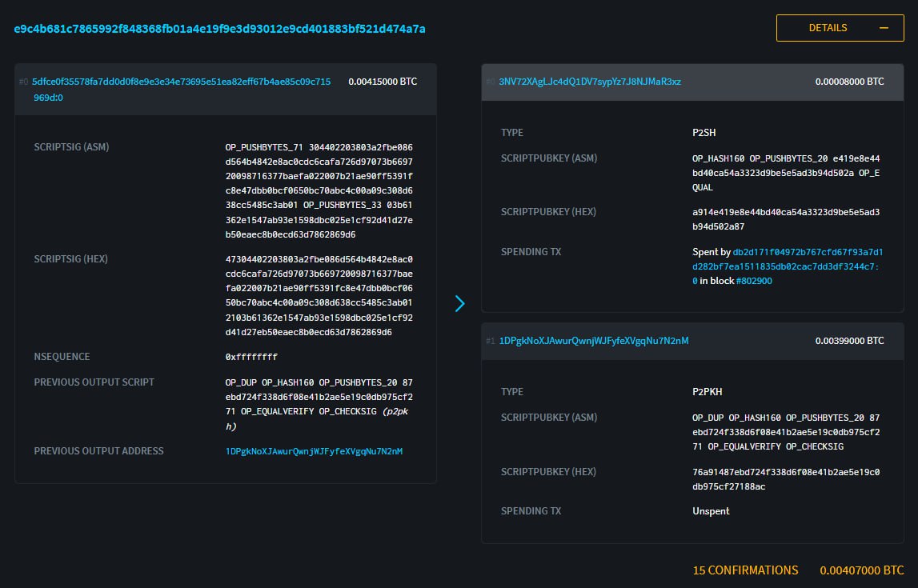Screen dimensions: 918x588
Task: Open transaction ID e9c4b681c786 link
Action: coord(219,29)
